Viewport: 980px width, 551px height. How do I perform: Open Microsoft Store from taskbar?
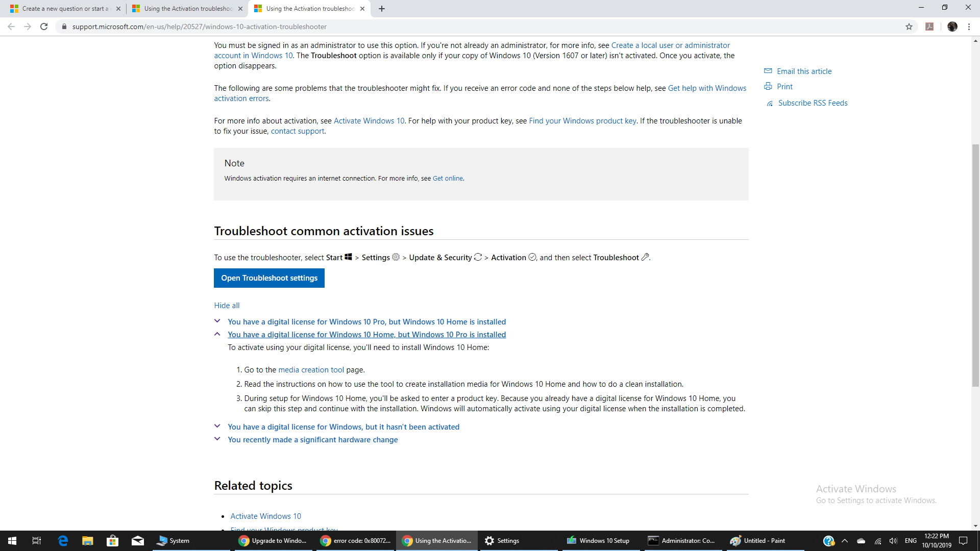112,541
